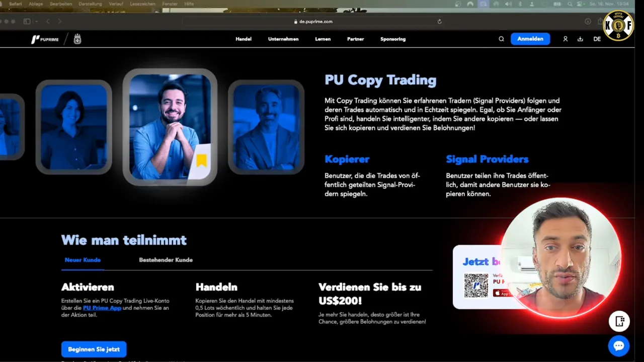
Task: Select the woman portrait card
Action: tap(74, 127)
